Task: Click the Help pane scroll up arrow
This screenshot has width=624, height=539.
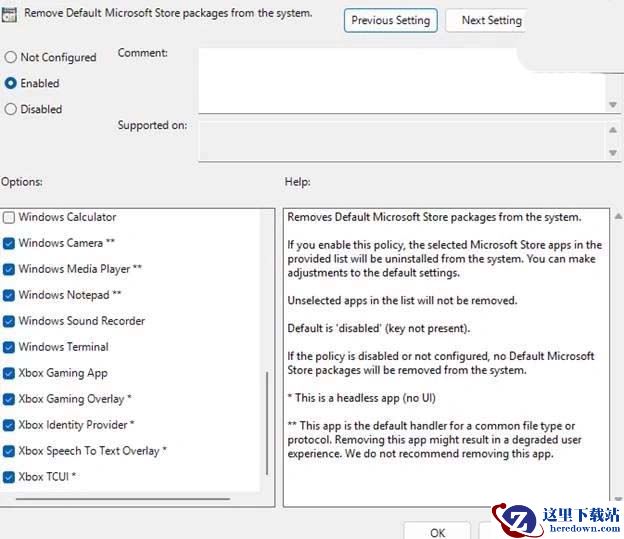Action: 618,217
